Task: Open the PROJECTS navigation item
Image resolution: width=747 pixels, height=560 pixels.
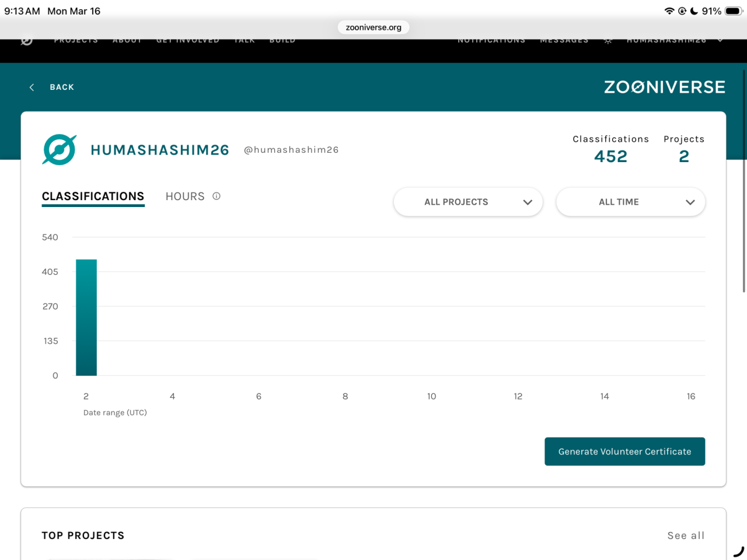Action: pos(76,41)
